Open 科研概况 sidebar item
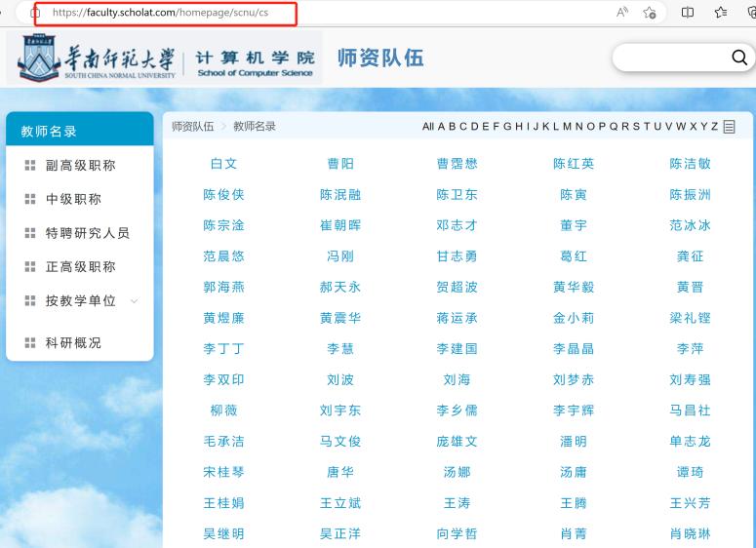The width and height of the screenshot is (756, 548). coord(73,343)
